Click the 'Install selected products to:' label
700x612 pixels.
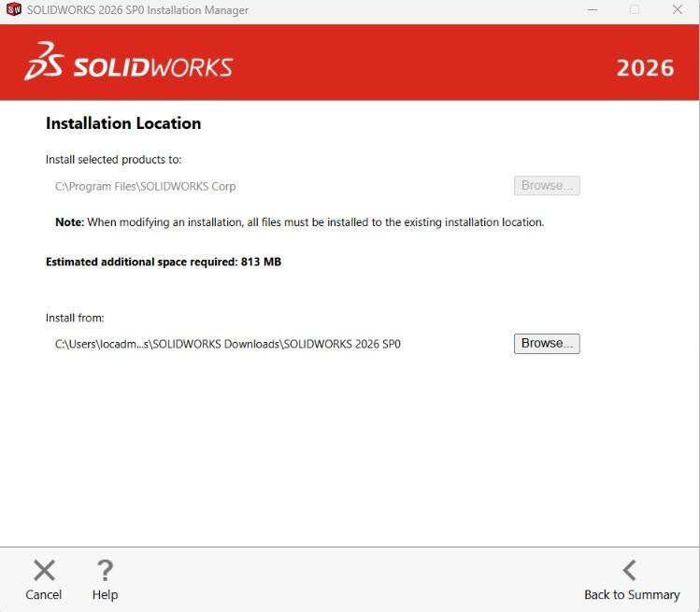[113, 160]
